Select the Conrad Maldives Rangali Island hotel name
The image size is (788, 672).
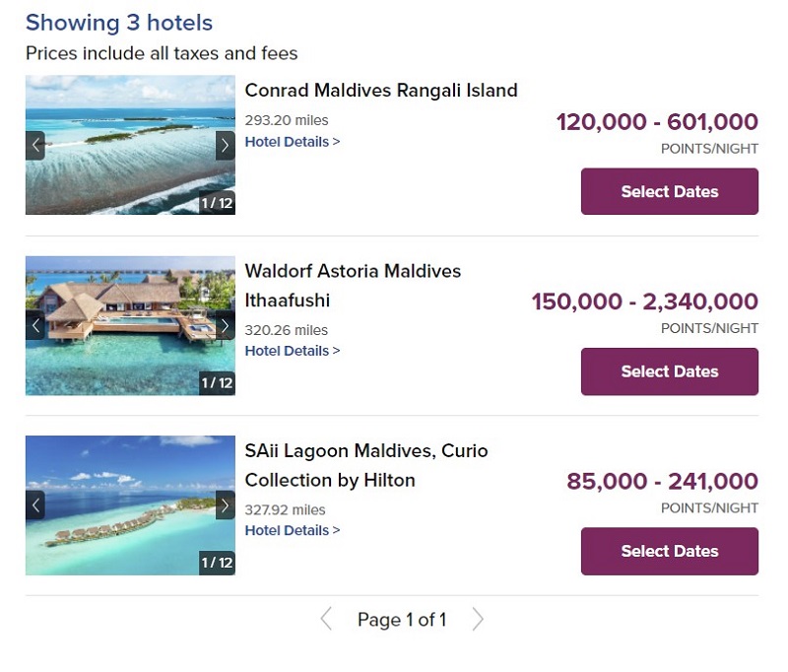tap(381, 91)
